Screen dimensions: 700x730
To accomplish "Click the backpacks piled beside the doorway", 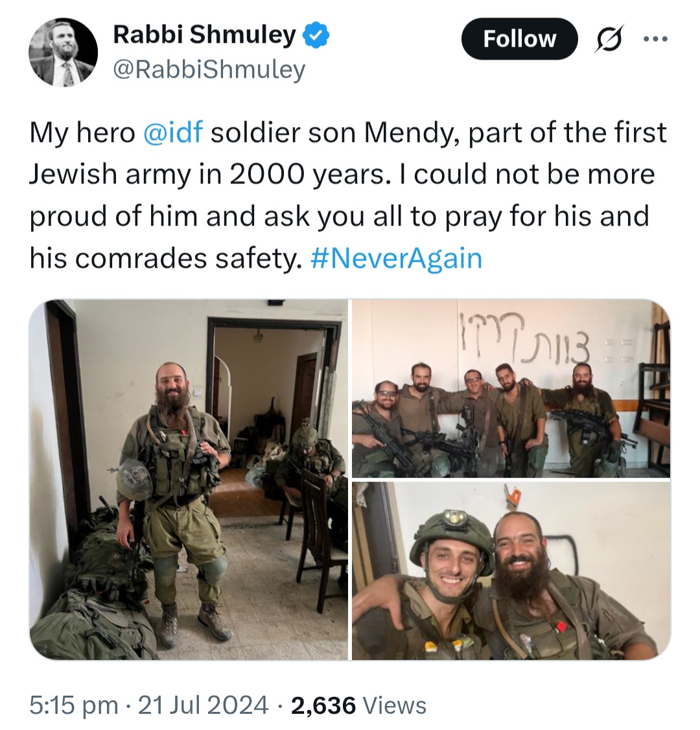I will 95,587.
